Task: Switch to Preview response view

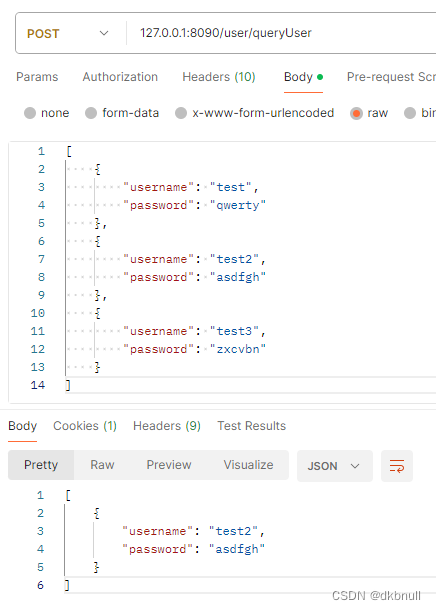Action: pos(169,465)
